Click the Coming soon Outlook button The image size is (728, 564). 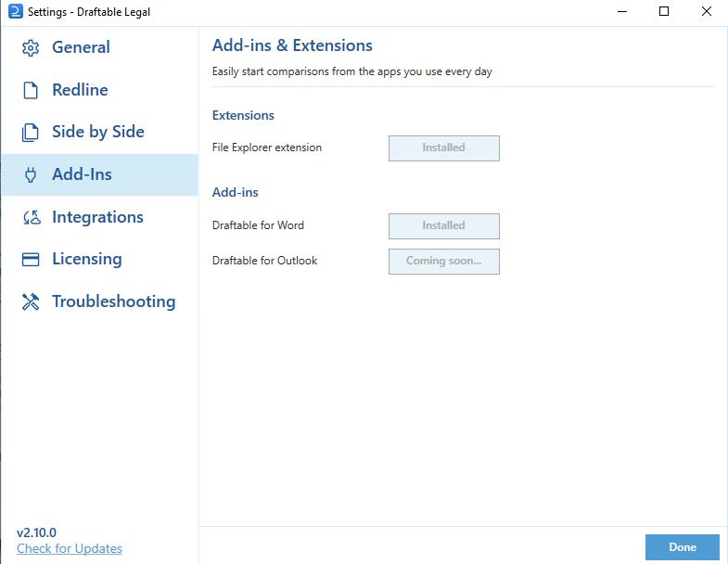444,262
